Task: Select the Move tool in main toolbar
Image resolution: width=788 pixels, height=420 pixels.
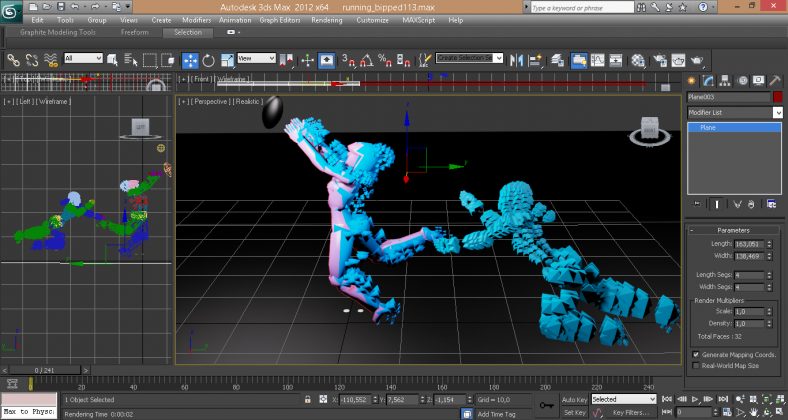Action: pos(190,59)
